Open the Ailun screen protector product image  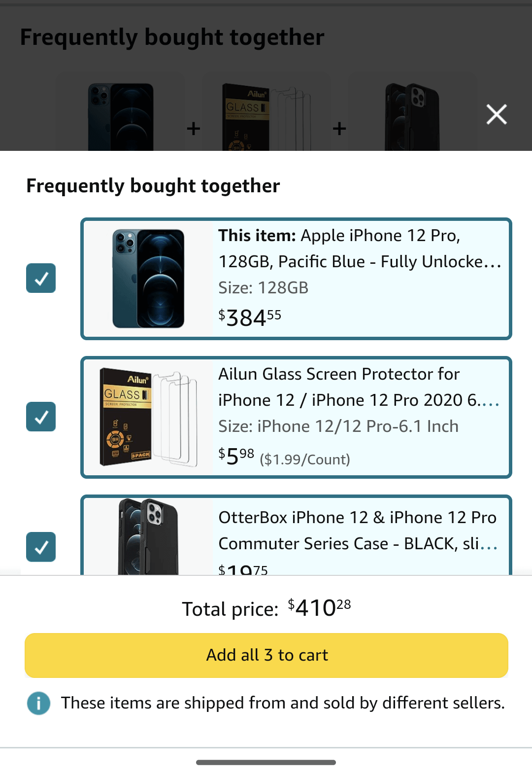click(148, 418)
